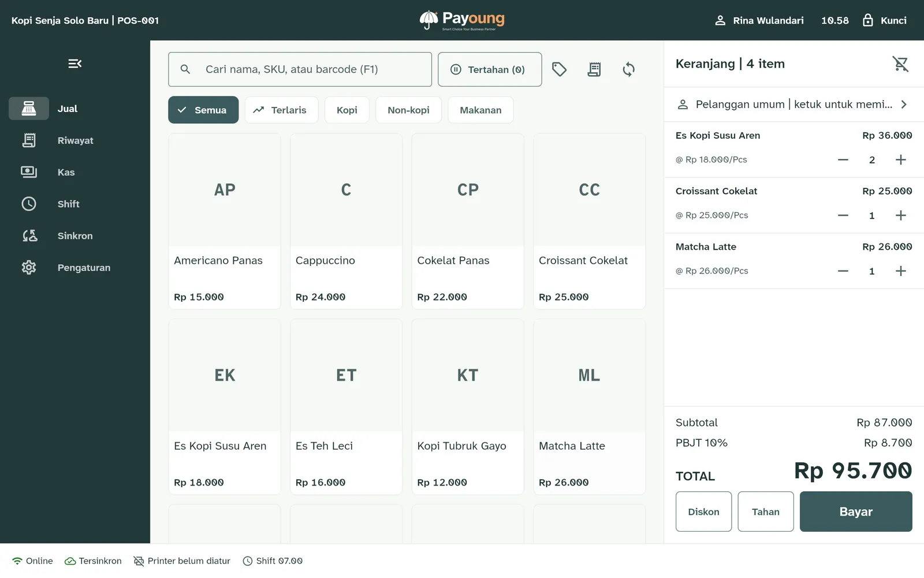Decrease Es Kopi Susu Aren quantity
Screen dimensions: 924x578
pyautogui.click(x=843, y=160)
